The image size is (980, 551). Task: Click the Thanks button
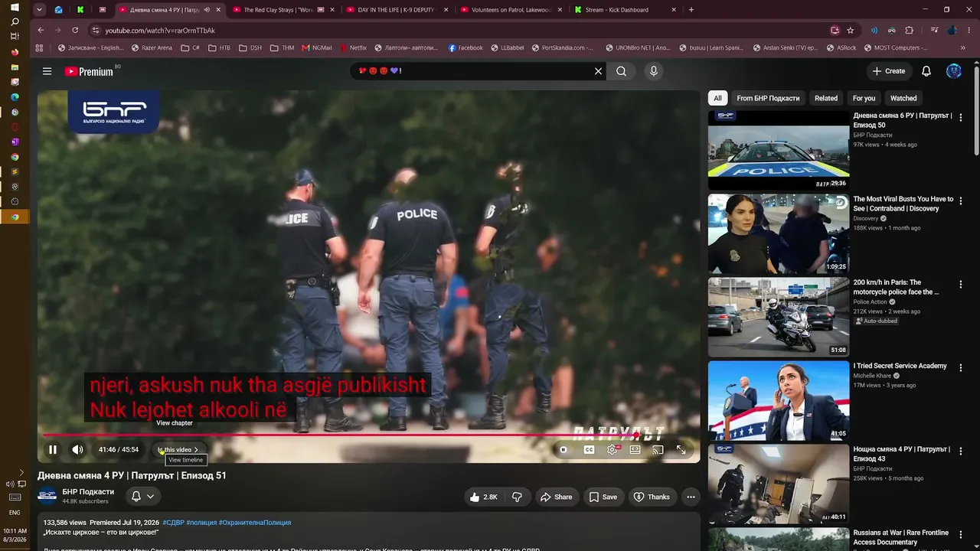pos(652,497)
